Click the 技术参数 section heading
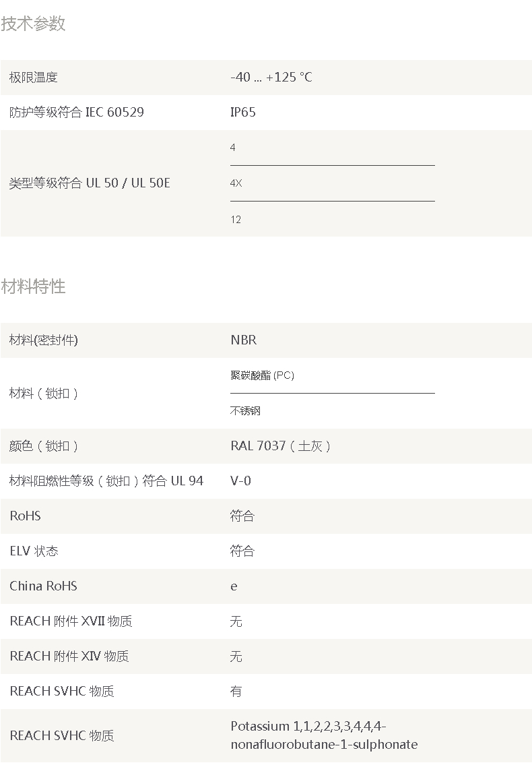The image size is (532, 765). point(33,24)
